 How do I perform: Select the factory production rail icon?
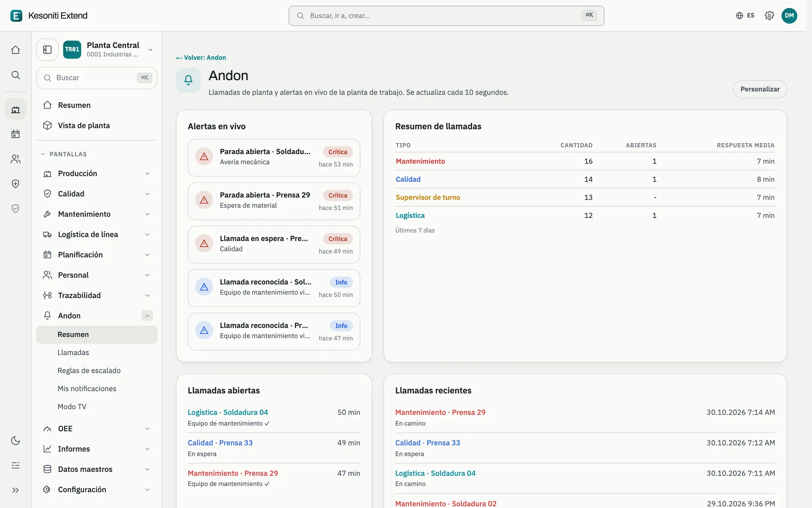(x=16, y=109)
